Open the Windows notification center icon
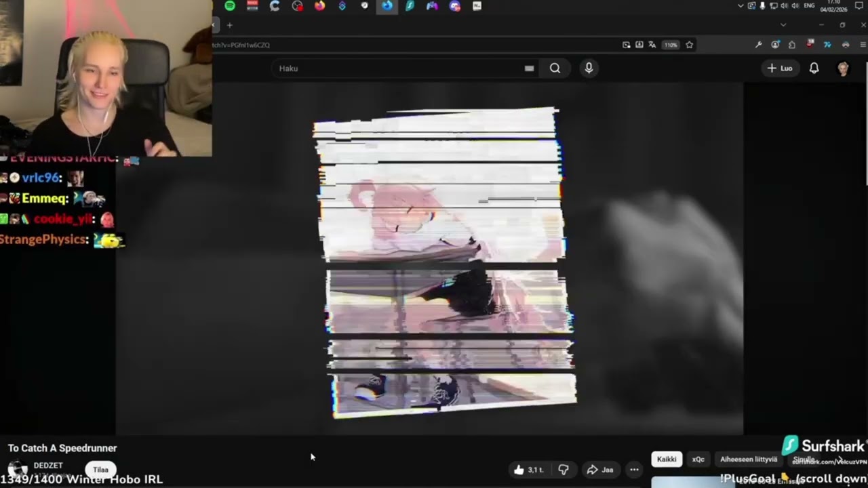The width and height of the screenshot is (868, 488). 860,5
